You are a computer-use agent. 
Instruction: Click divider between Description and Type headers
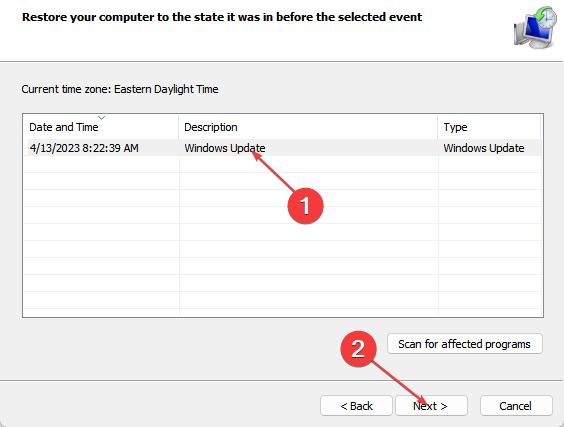coord(438,127)
